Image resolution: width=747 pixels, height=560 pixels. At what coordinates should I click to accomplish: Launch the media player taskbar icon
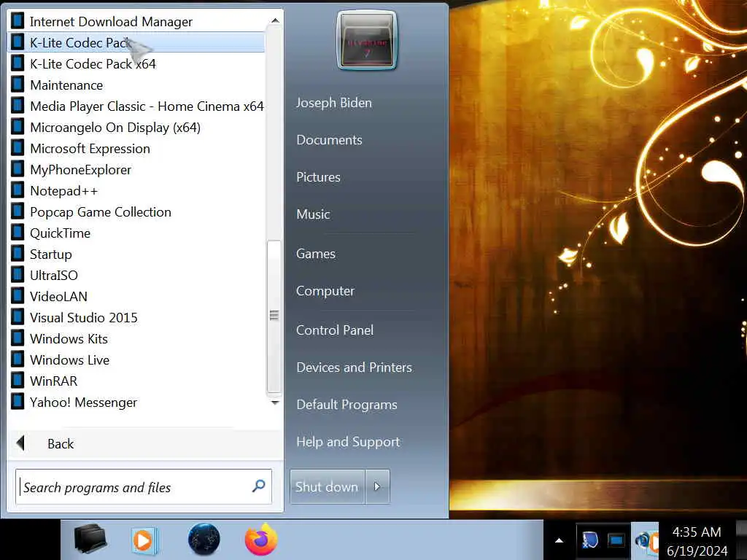pos(144,540)
